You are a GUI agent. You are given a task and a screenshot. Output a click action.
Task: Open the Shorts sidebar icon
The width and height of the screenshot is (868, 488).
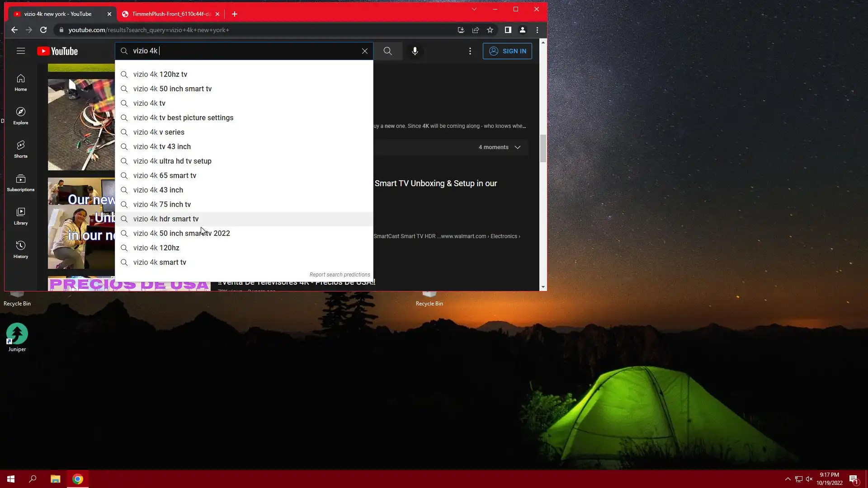[x=21, y=149]
